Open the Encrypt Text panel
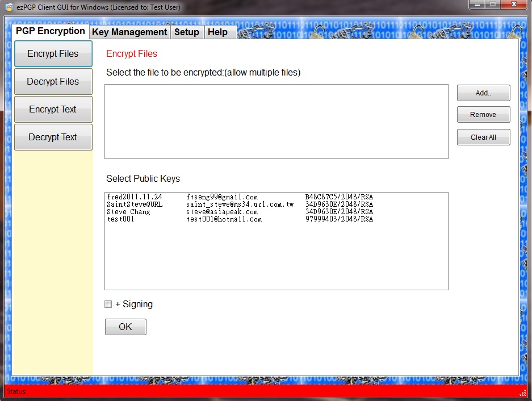The width and height of the screenshot is (532, 401). pos(53,109)
